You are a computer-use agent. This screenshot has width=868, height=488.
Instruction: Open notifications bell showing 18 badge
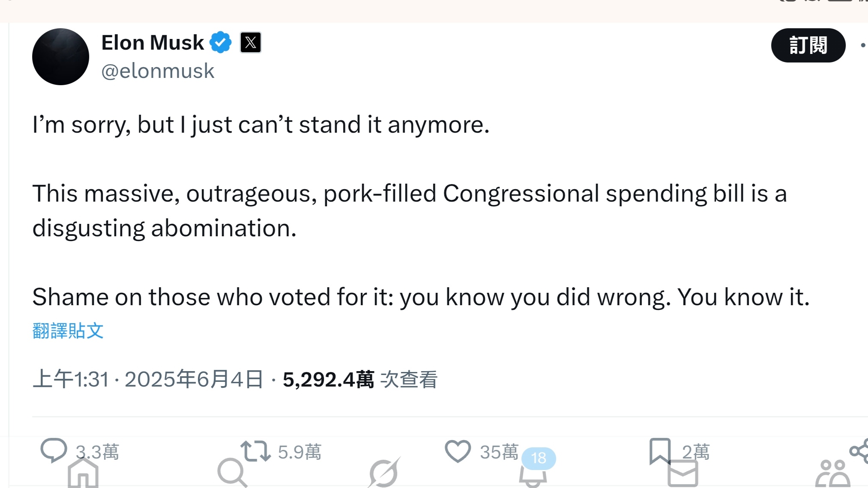tap(533, 476)
